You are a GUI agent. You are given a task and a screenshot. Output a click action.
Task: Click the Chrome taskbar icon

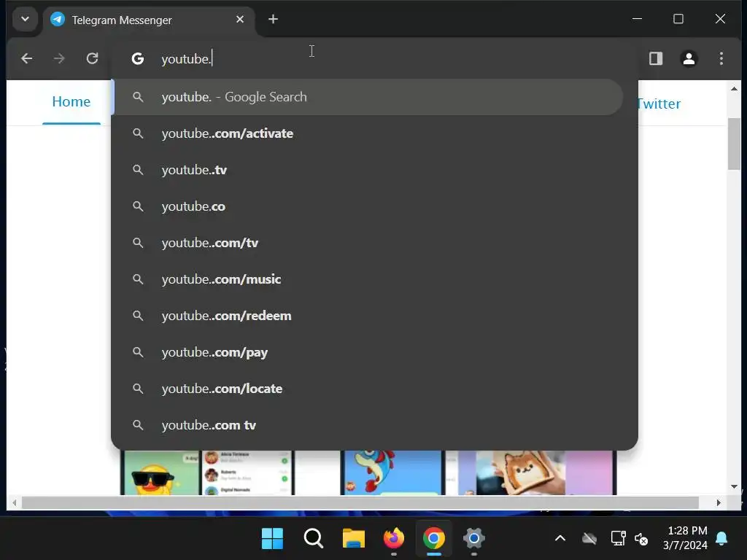(433, 539)
